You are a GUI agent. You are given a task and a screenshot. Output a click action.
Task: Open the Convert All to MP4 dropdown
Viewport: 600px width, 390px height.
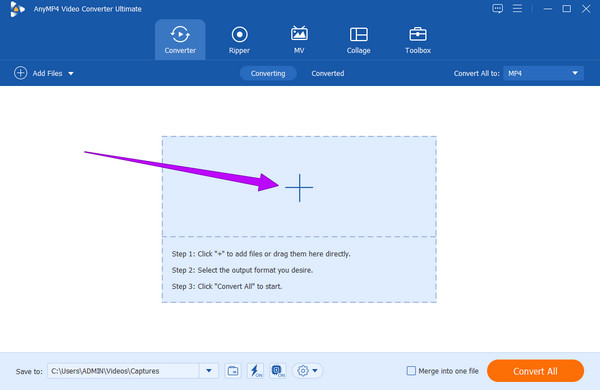543,73
